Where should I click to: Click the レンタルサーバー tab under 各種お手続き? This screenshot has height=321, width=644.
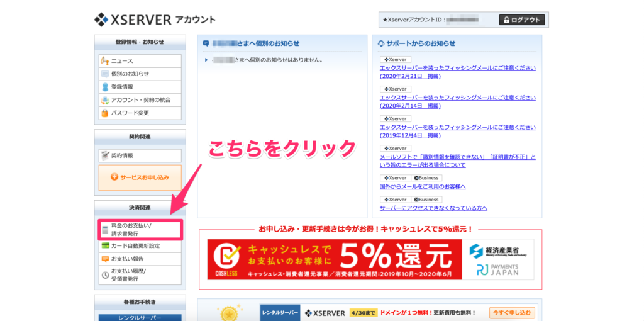140,318
